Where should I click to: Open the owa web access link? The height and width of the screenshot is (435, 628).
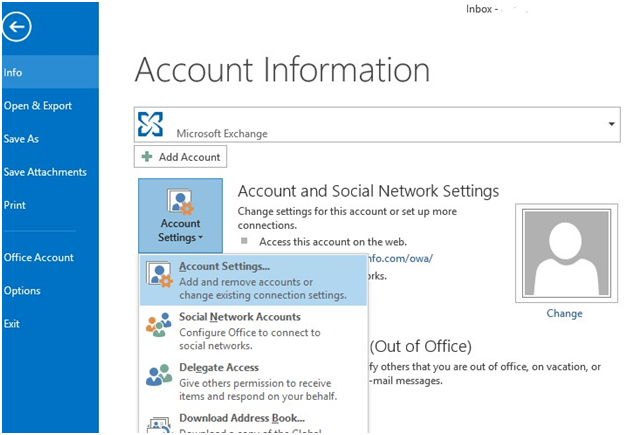point(400,258)
